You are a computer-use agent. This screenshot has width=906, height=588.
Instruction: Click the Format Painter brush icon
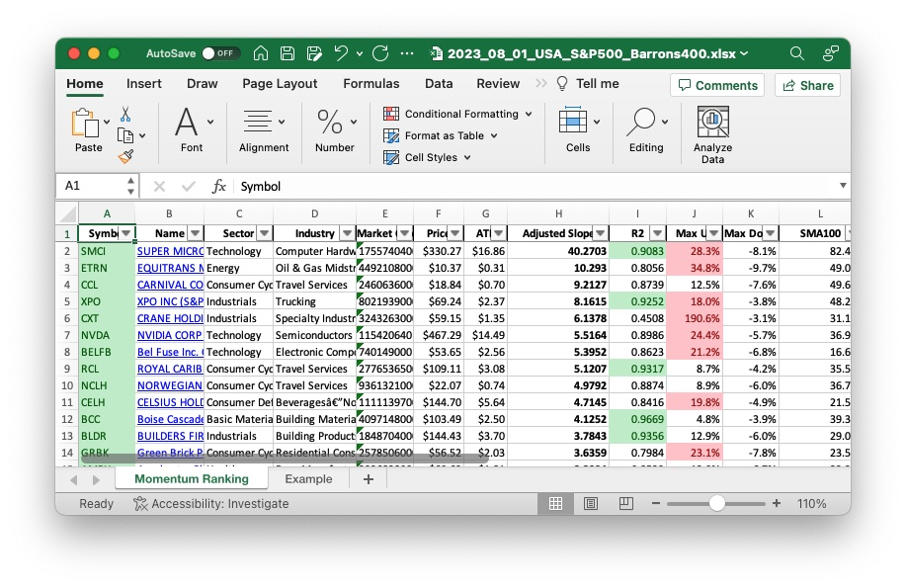pyautogui.click(x=125, y=156)
